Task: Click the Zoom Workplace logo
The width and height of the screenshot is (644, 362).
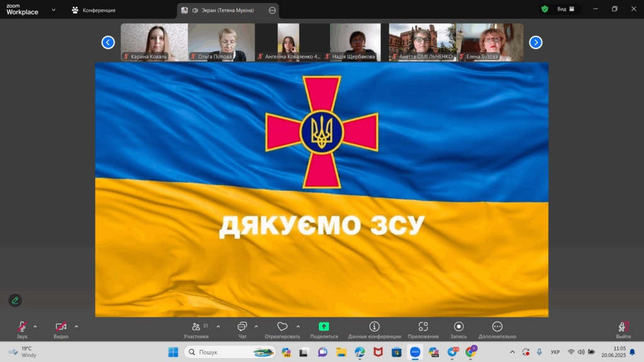Action: 22,9
